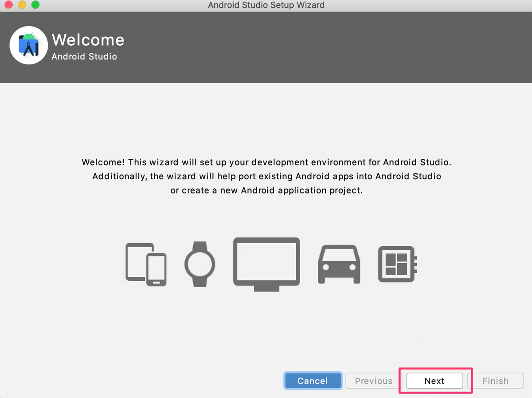Select the TV screen icon
Viewport: 532px width, 398px height.
click(x=266, y=264)
